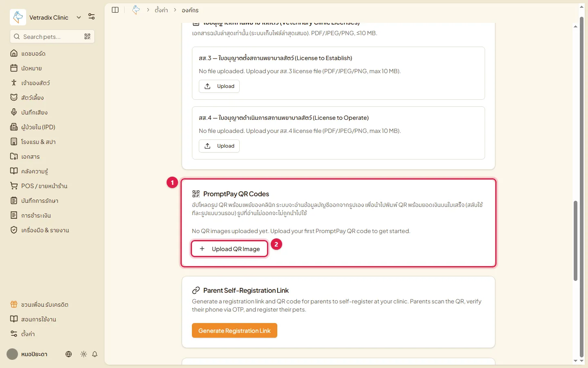Click Generate Registration Link button
Screen dimensions: 588x368
click(x=234, y=330)
